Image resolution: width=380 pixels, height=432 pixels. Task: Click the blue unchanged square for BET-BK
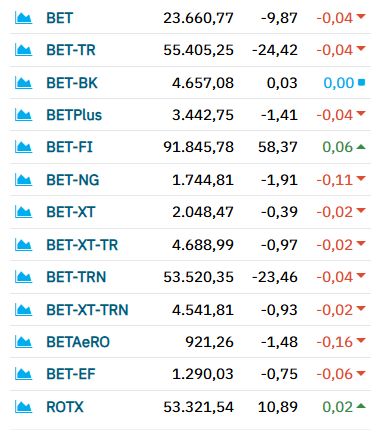coord(361,82)
